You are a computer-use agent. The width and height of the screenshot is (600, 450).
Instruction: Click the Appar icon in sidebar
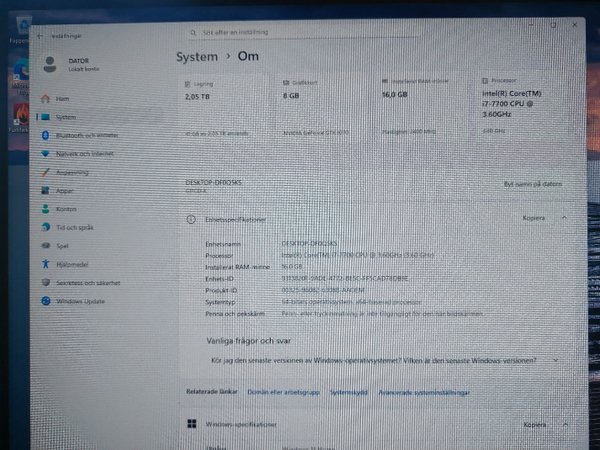45,190
